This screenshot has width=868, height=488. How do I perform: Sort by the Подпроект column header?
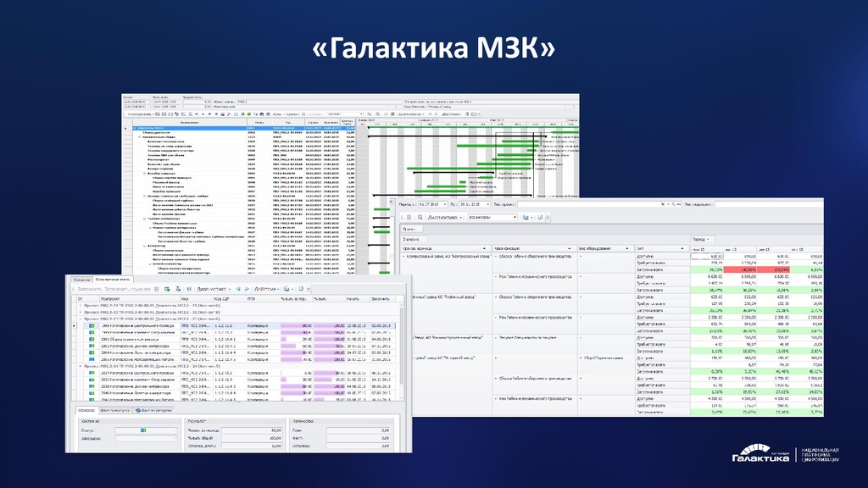[x=139, y=299]
